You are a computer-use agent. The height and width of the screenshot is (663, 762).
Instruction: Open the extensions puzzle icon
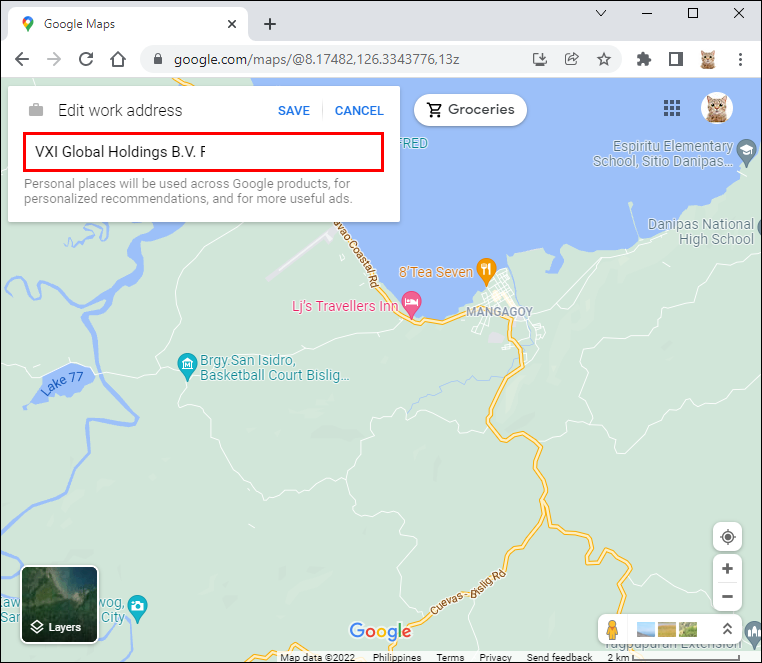(643, 59)
